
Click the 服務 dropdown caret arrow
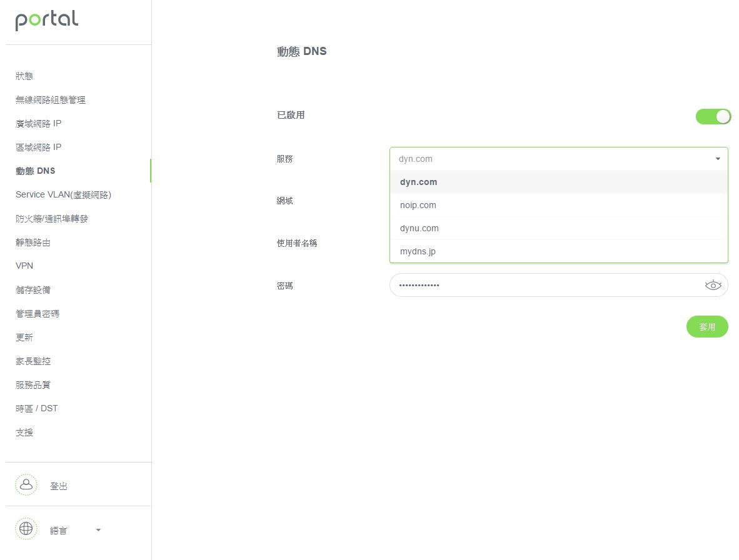click(x=718, y=159)
